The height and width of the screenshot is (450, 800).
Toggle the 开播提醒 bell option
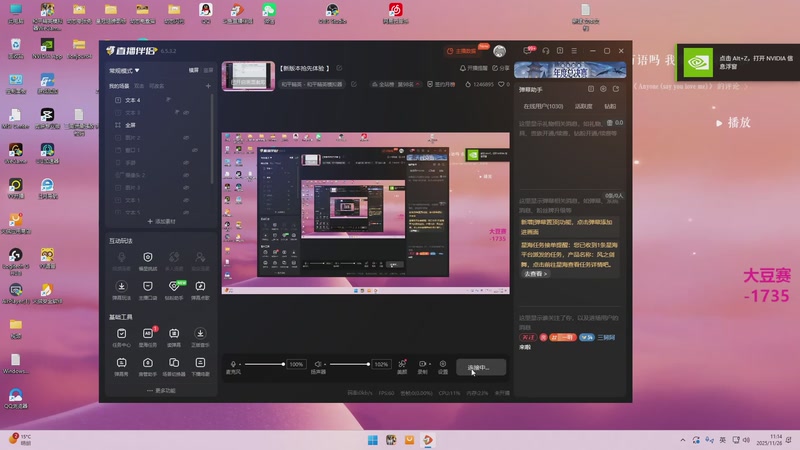473,68
